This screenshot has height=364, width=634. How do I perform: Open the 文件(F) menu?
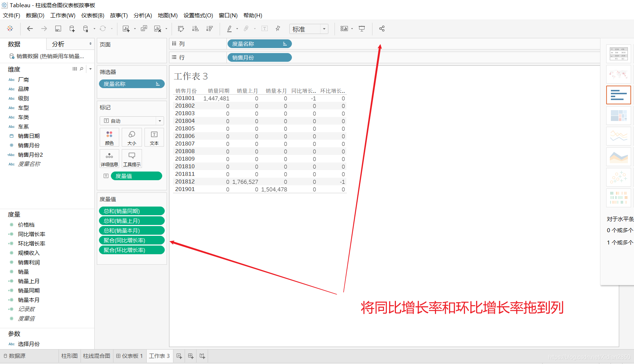click(x=12, y=15)
